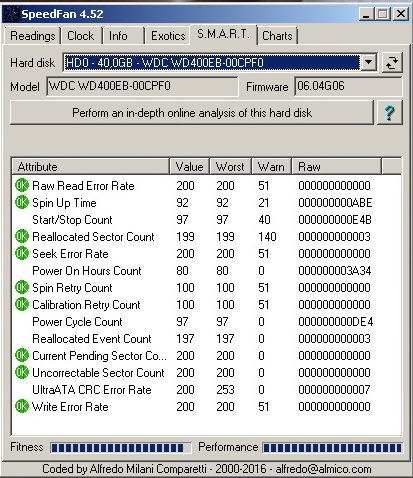The image size is (413, 478).
Task: Click OK icon beside Write Error Rate
Action: point(22,406)
